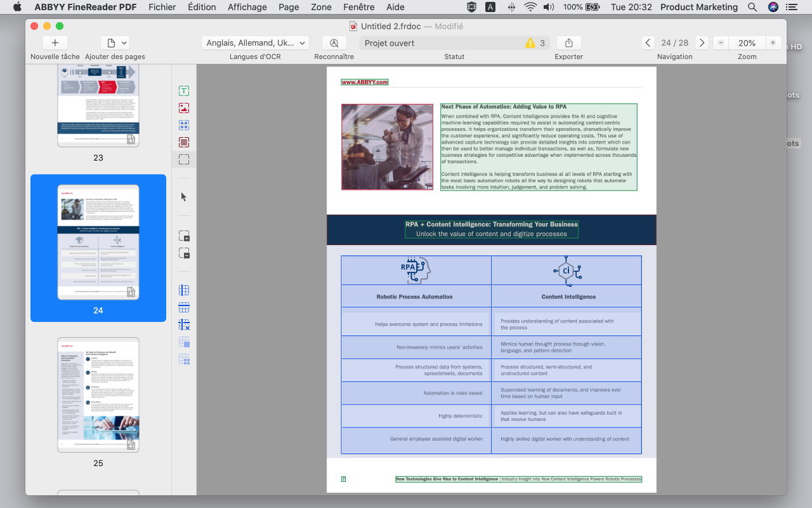Viewport: 812px width, 508px height.
Task: Open the OCR languages dropdown
Action: click(255, 43)
